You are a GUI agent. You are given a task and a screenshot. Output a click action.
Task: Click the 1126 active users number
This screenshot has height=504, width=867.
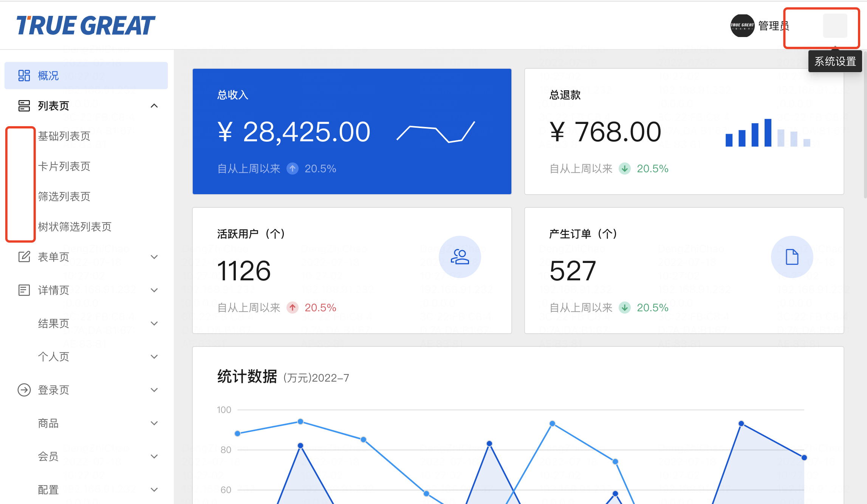[244, 271]
